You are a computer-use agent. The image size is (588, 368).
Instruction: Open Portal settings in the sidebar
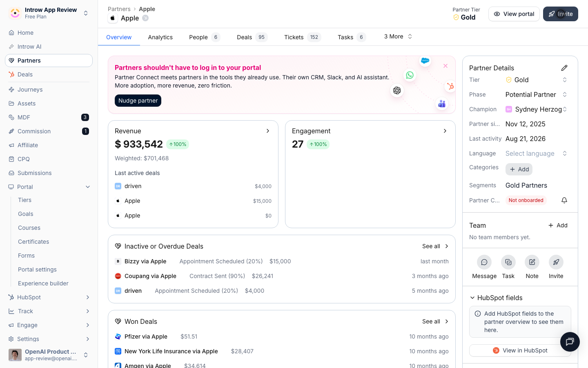(38, 269)
